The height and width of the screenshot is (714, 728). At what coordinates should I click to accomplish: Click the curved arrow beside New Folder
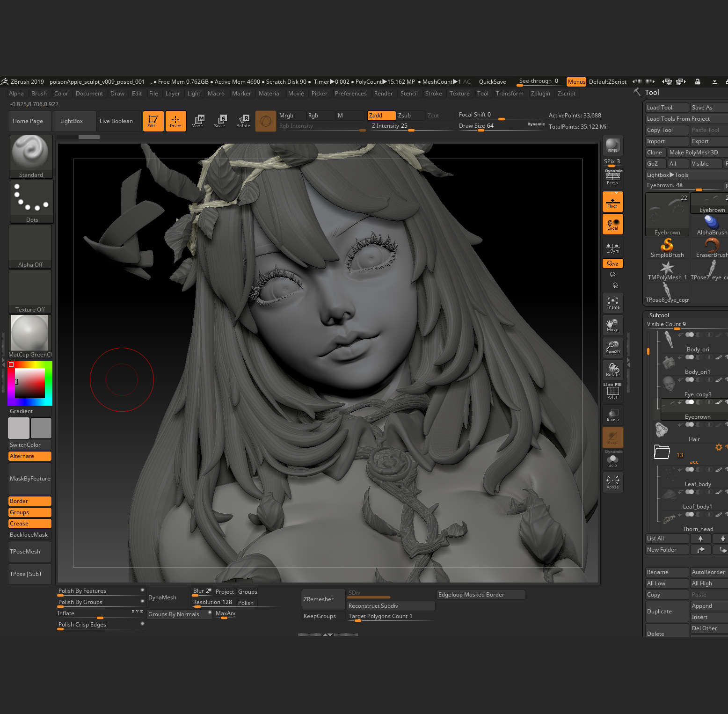(x=700, y=550)
